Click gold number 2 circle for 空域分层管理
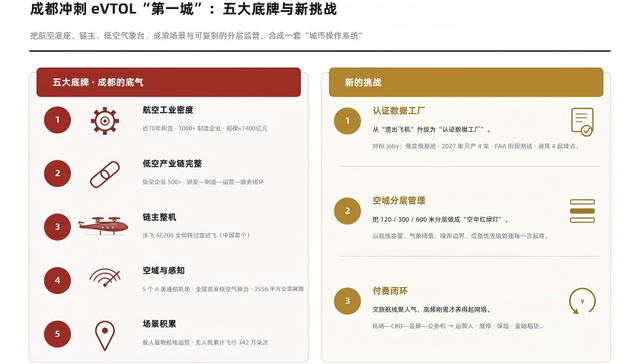Image resolution: width=640 pixels, height=364 pixels. pos(347,211)
